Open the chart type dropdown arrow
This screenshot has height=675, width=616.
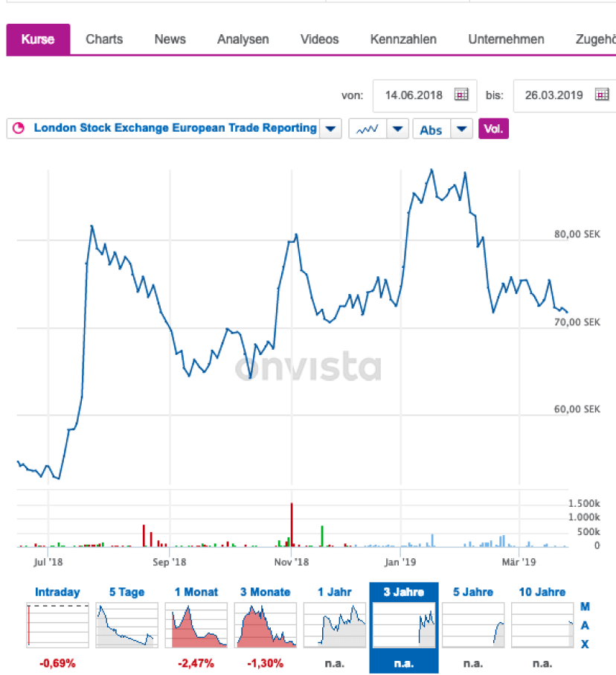(x=398, y=128)
